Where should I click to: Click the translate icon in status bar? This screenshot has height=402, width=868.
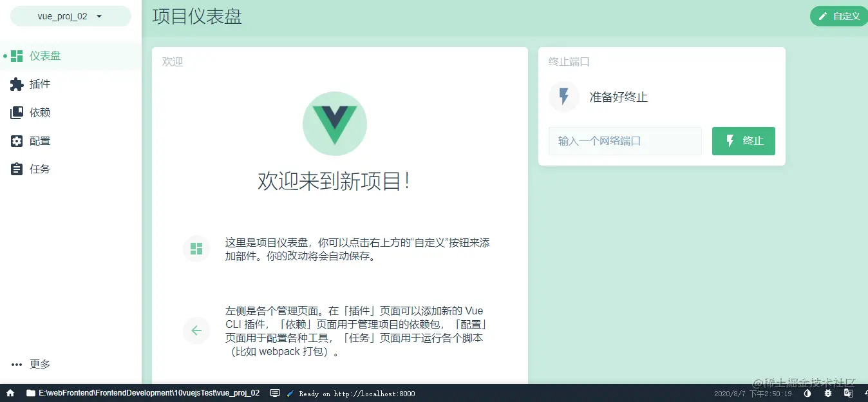point(849,393)
